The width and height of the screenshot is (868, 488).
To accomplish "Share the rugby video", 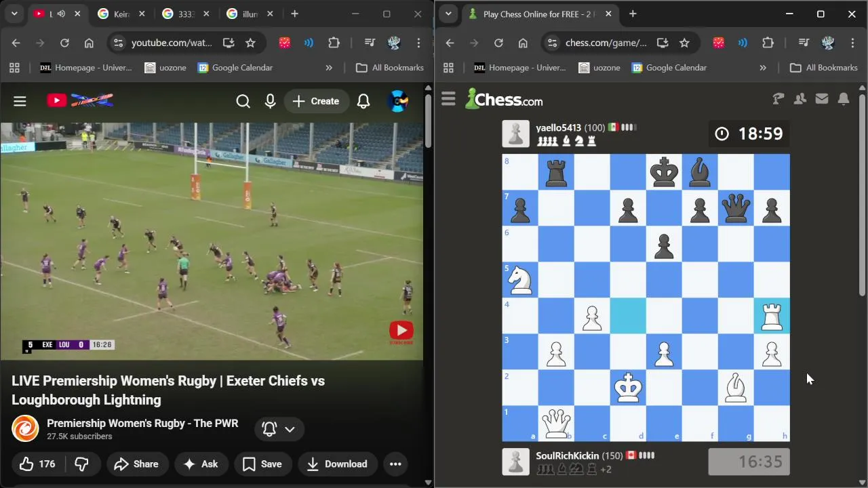I will click(x=136, y=464).
